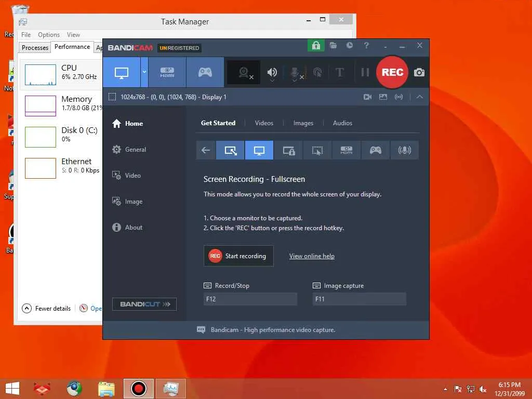532x399 pixels.
Task: Select HDMI mode icon in mode row
Action: point(347,150)
